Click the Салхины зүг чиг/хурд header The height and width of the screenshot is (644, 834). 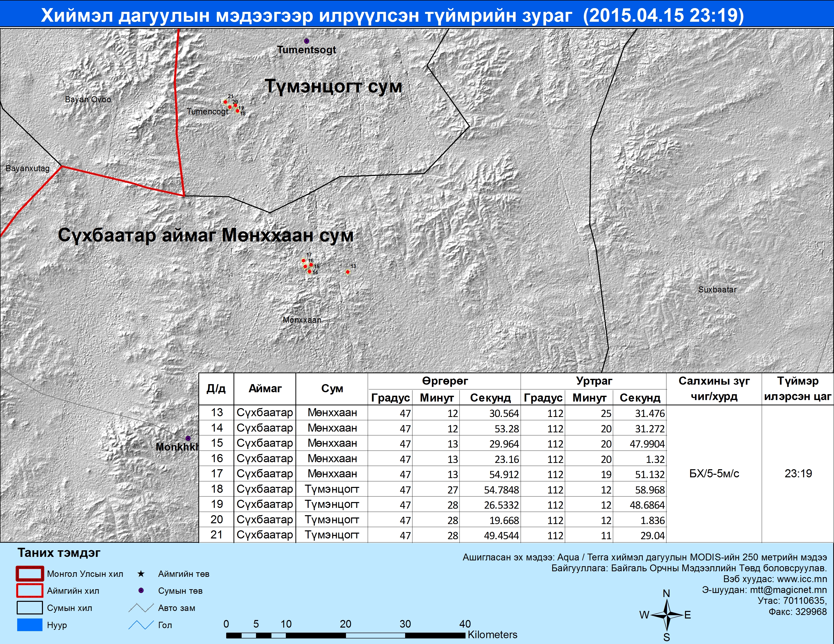click(x=714, y=389)
